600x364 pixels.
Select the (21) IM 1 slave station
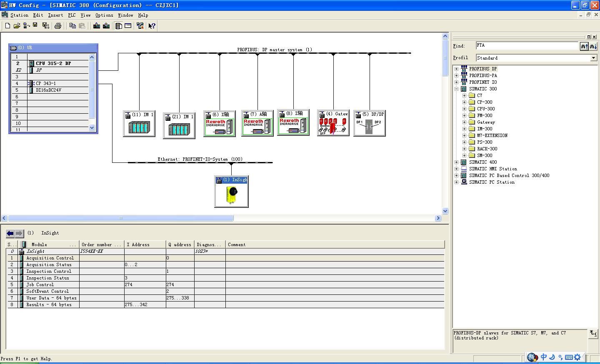(x=179, y=125)
